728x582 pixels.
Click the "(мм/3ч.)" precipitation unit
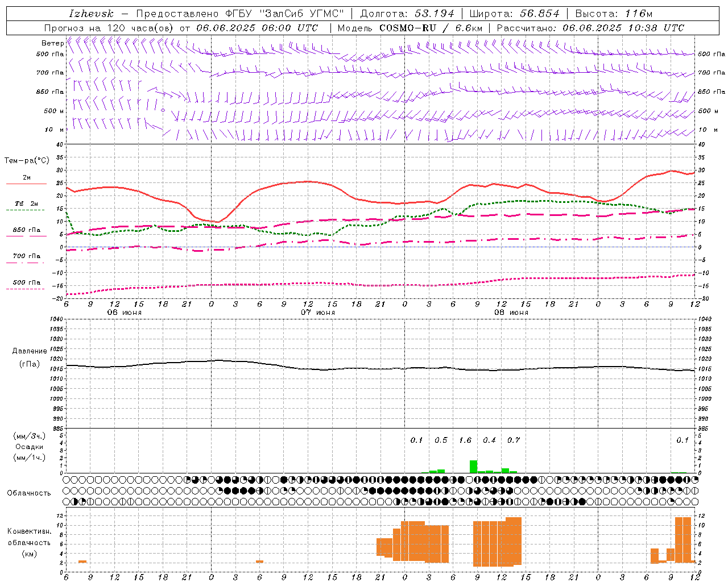tap(30, 436)
